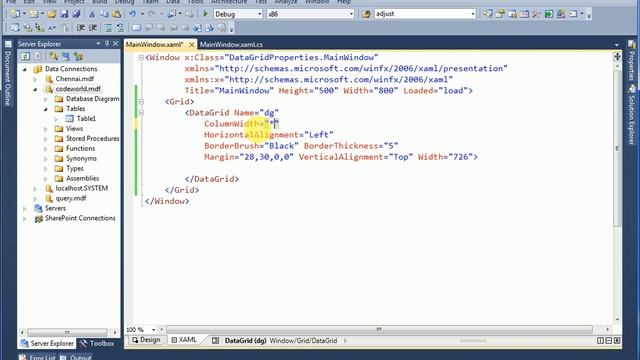This screenshot has height=360, width=640.
Task: Click the Save All icon
Action: click(x=76, y=14)
